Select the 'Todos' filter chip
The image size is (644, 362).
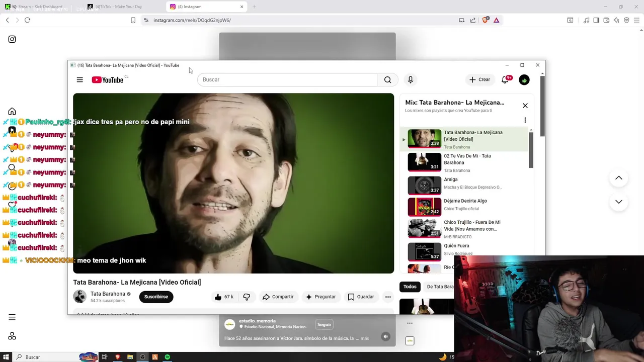(410, 287)
